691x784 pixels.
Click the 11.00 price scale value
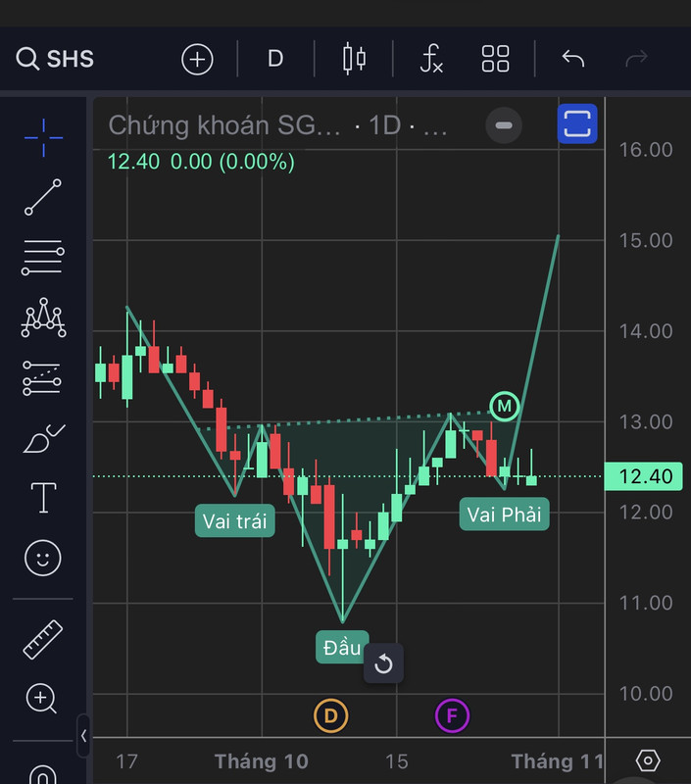pos(646,603)
